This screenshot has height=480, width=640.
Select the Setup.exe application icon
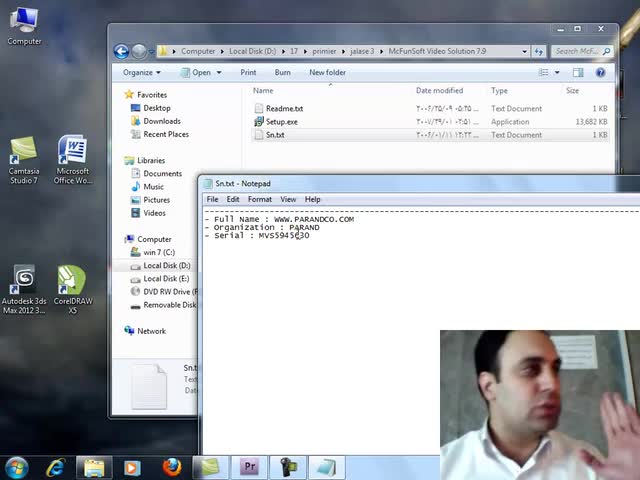click(x=258, y=122)
